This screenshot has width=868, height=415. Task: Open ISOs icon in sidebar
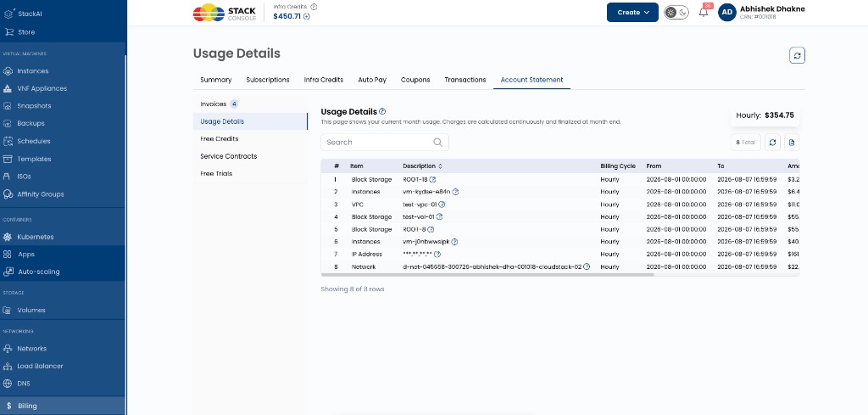[8, 177]
